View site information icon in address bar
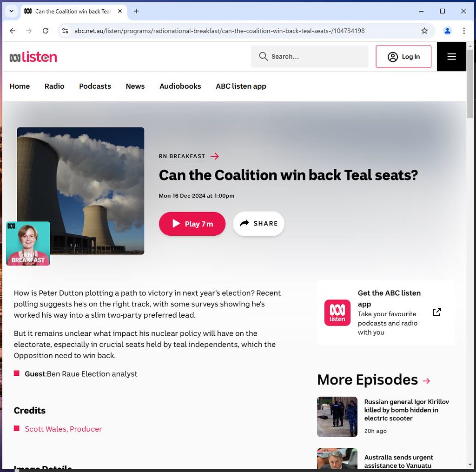The height and width of the screenshot is (472, 476). point(65,31)
